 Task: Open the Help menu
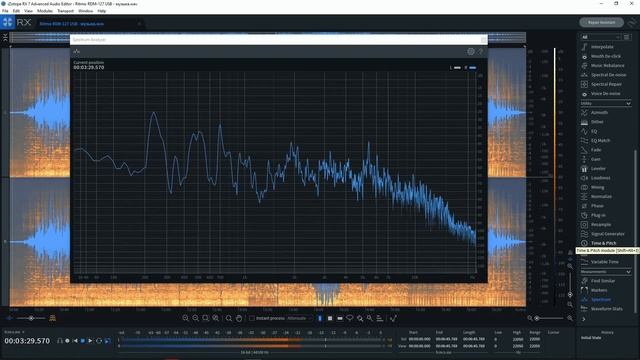[102, 11]
